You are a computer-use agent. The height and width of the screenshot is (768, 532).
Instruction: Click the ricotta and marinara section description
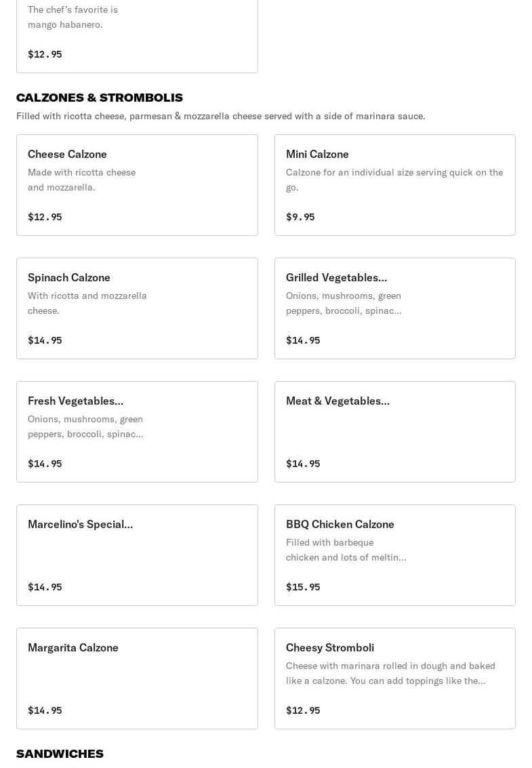[220, 116]
